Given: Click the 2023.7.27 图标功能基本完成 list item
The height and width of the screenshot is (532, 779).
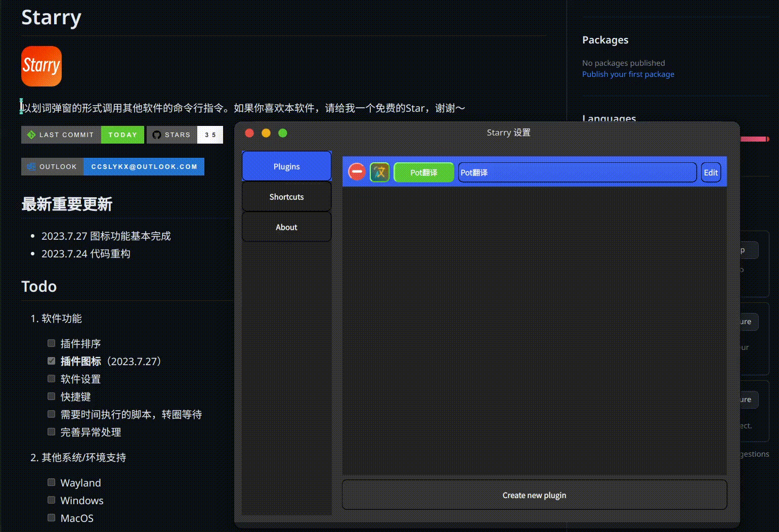Looking at the screenshot, I should pyautogui.click(x=106, y=236).
